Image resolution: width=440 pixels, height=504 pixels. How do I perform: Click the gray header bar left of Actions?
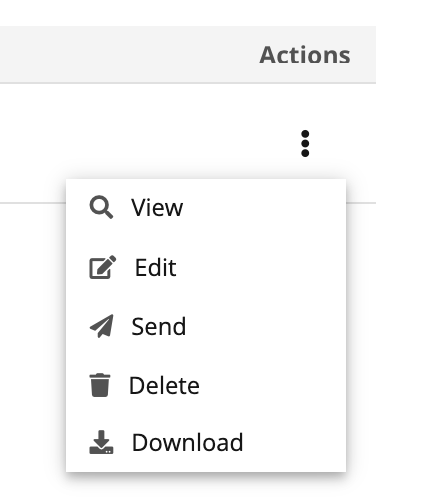pos(128,55)
